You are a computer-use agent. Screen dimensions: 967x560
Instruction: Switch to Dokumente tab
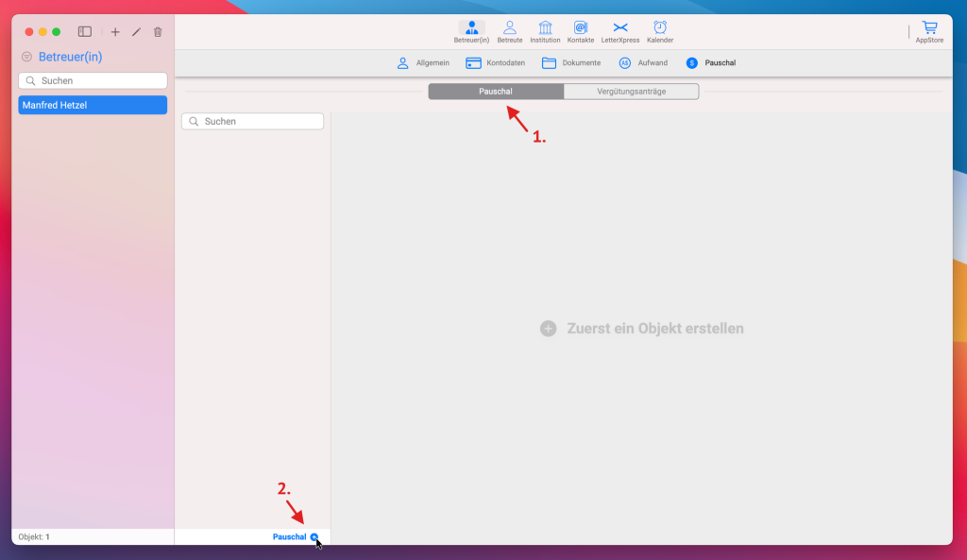[571, 63]
